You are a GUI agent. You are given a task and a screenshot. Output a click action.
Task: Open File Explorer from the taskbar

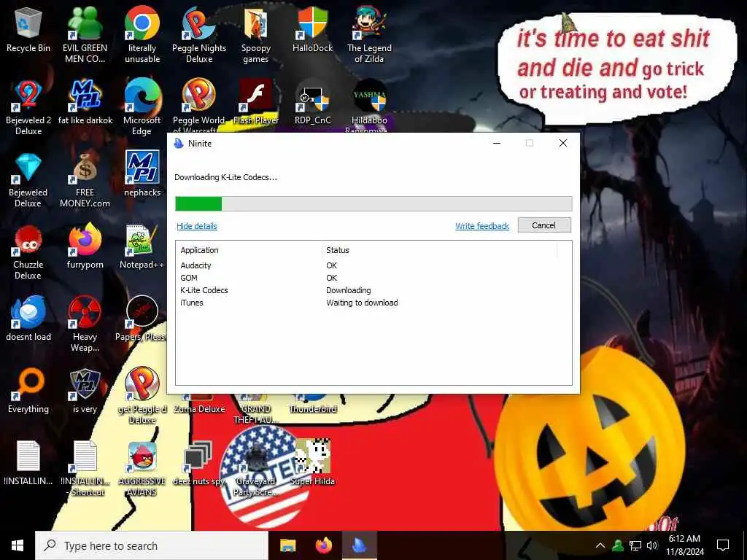point(287,545)
